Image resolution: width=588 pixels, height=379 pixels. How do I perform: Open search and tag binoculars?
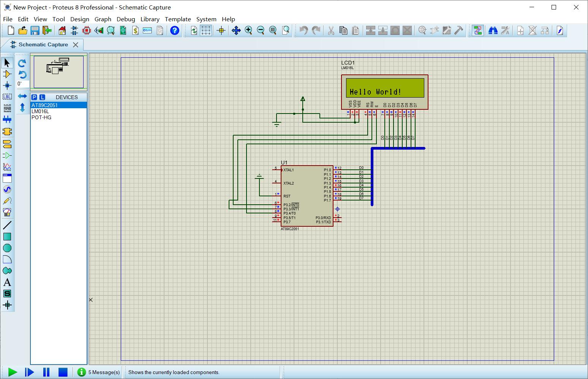493,30
